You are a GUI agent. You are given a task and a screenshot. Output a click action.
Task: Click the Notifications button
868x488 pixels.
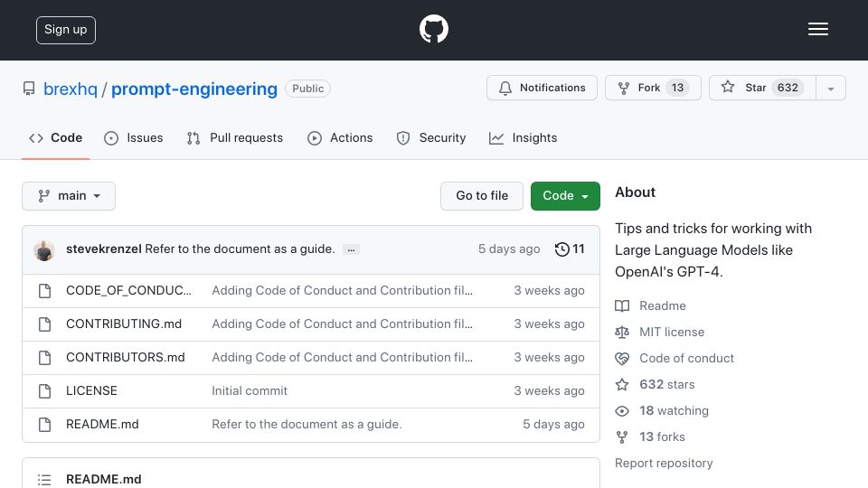coord(542,88)
